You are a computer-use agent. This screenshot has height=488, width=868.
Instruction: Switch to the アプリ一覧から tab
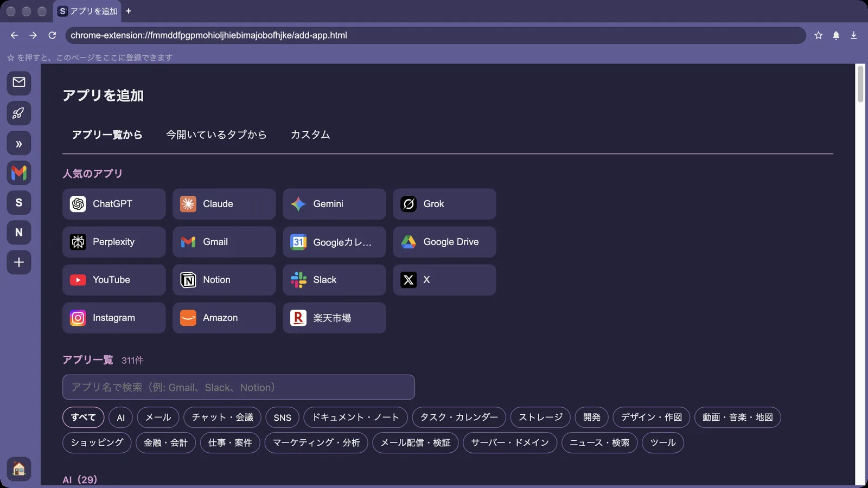point(107,134)
